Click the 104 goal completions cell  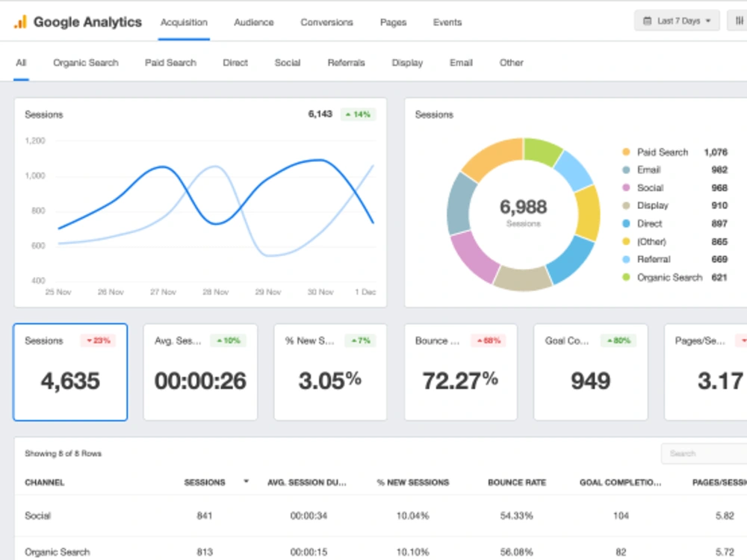621,516
